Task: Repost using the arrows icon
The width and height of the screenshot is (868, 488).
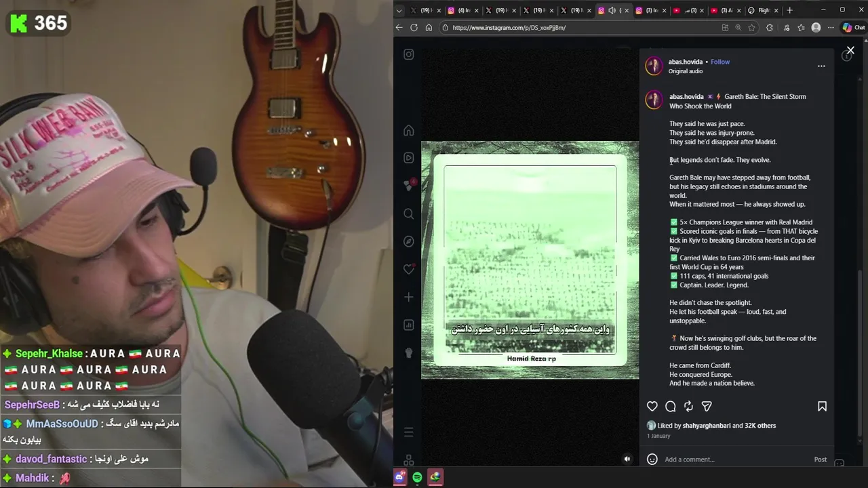Action: click(x=688, y=406)
